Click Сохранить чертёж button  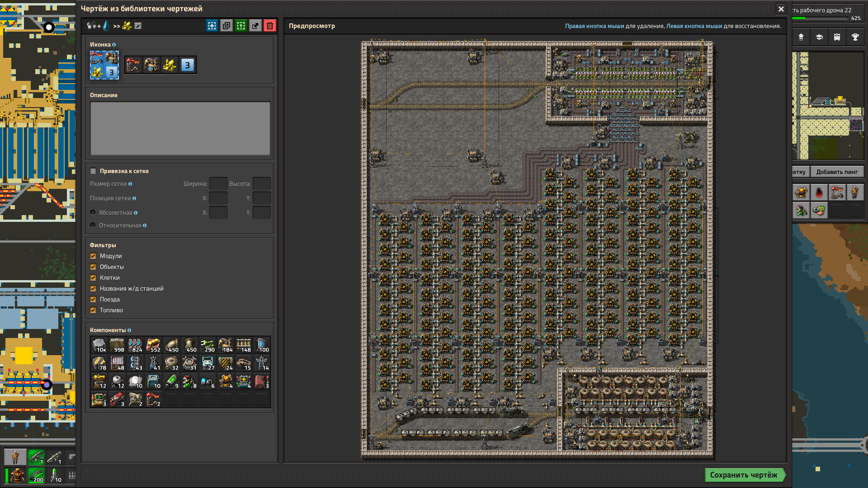click(x=745, y=475)
